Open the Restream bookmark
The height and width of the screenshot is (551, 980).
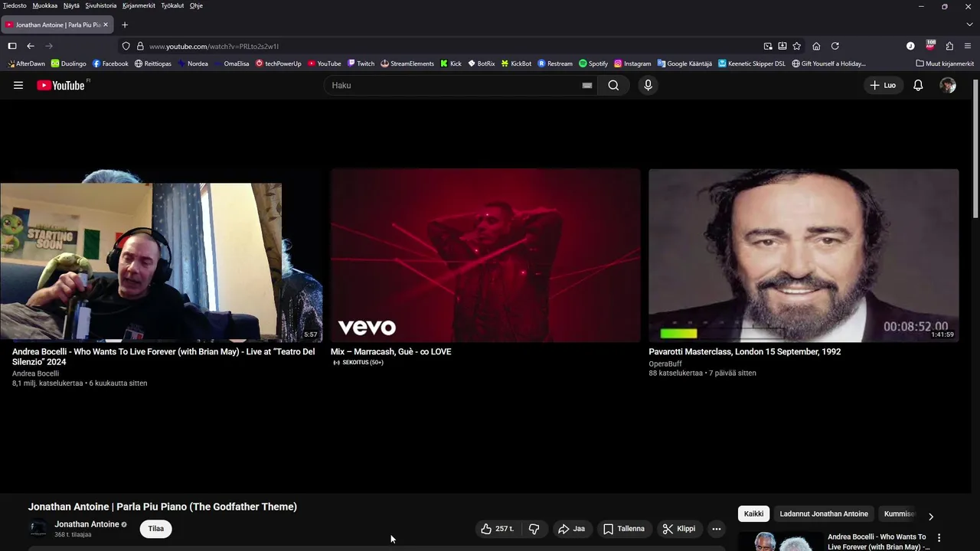[555, 64]
